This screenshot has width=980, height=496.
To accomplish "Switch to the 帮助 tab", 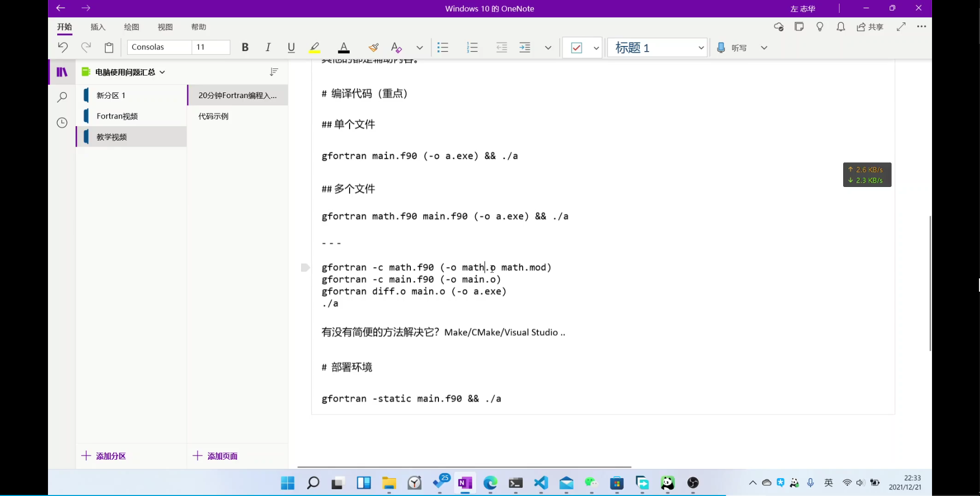I will (x=199, y=27).
